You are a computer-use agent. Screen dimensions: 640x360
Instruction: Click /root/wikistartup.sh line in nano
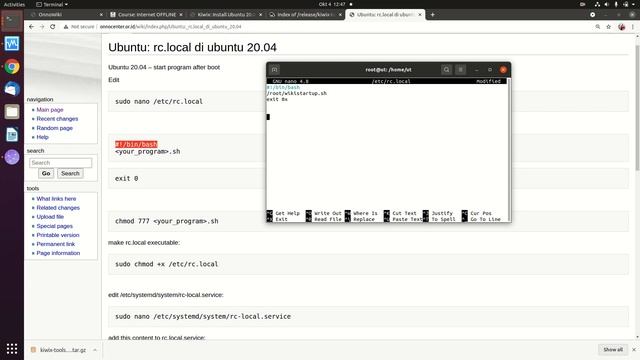pyautogui.click(x=297, y=93)
